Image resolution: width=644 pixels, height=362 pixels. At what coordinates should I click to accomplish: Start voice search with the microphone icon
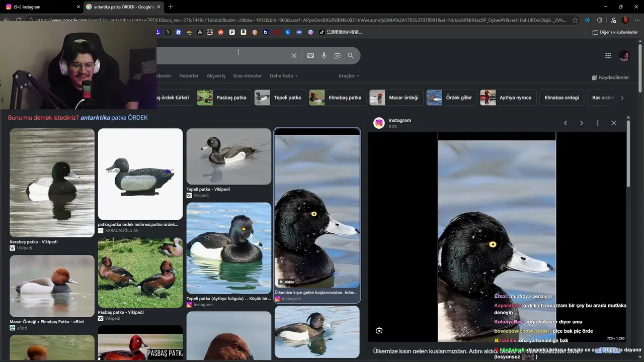point(324,56)
